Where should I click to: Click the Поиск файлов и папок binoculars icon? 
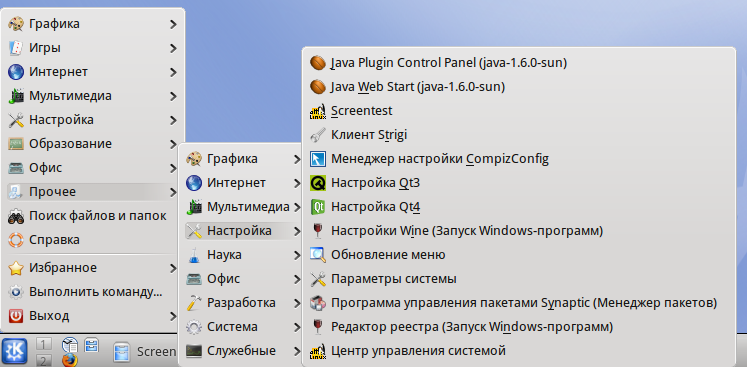pyautogui.click(x=16, y=216)
